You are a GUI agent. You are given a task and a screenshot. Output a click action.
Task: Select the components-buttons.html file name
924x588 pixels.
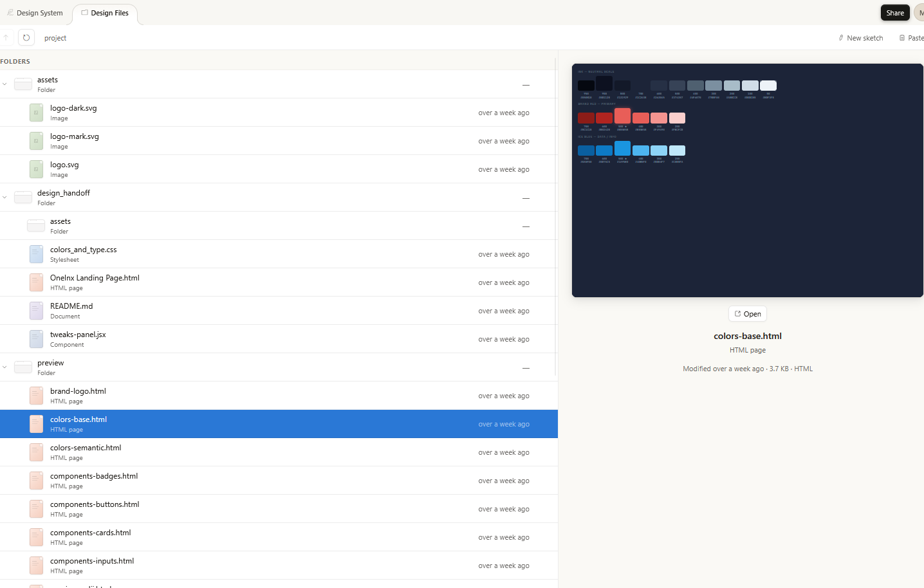click(95, 504)
